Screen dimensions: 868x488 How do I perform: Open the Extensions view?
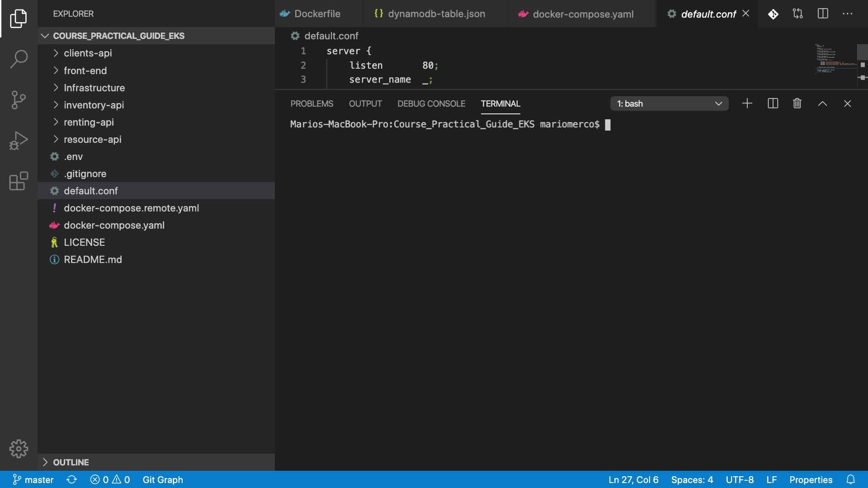pos(19,181)
